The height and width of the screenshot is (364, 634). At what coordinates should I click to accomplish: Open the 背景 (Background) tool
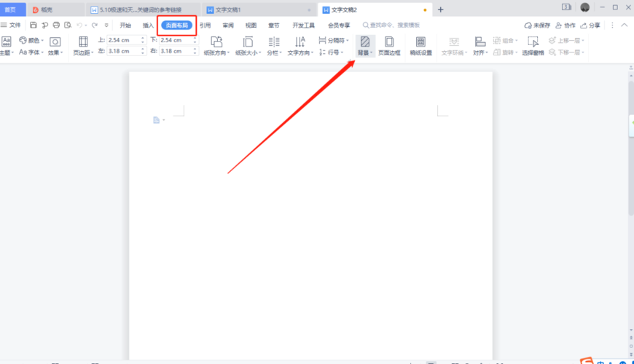pos(365,46)
